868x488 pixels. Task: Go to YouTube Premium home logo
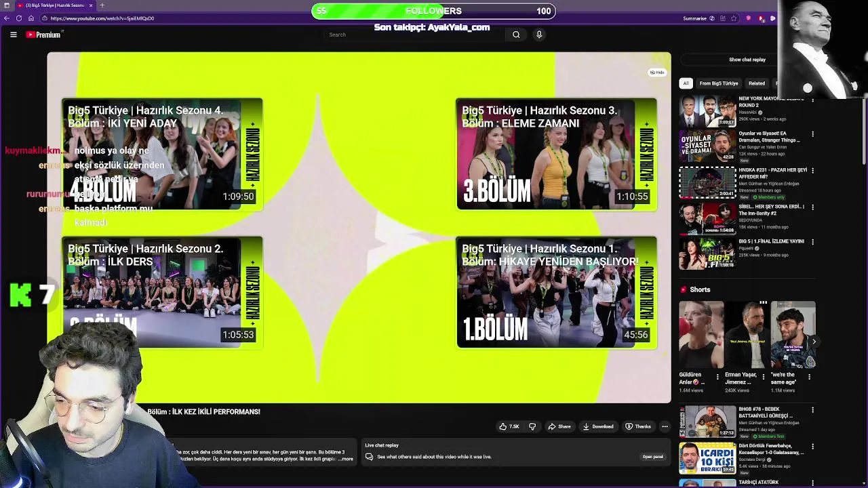43,35
